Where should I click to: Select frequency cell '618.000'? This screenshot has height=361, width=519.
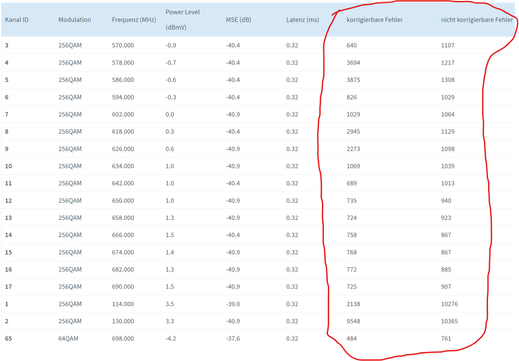click(123, 132)
